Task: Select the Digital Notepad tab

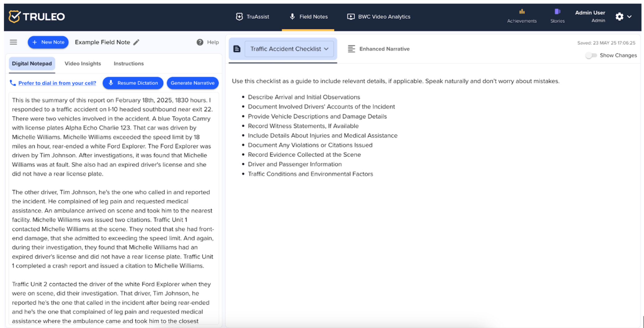Action: 32,64
